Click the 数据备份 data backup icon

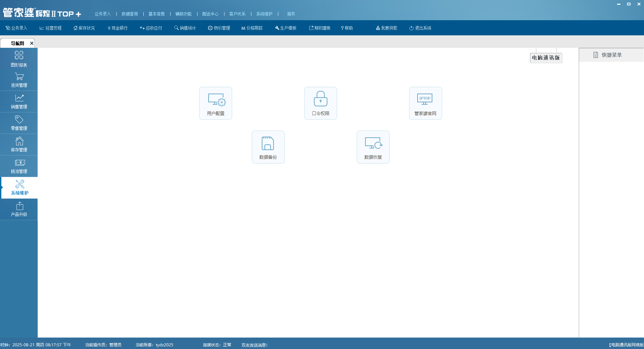268,147
